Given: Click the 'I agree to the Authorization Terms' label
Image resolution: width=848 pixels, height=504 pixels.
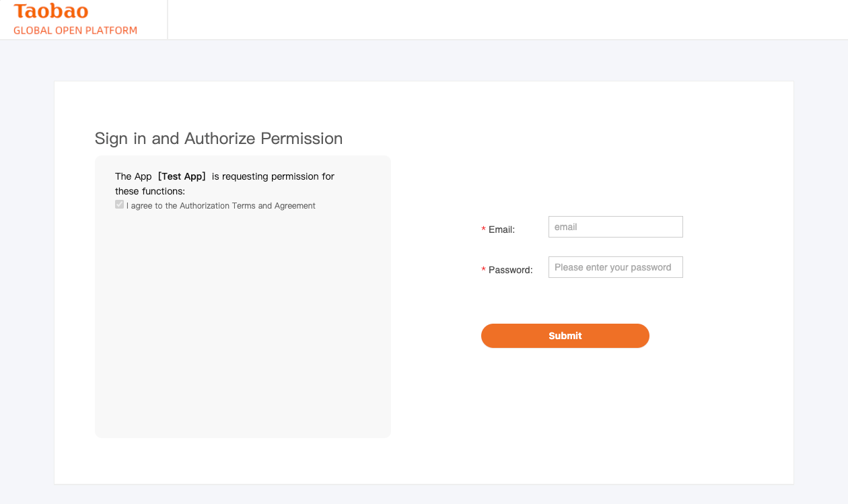Looking at the screenshot, I should pyautogui.click(x=221, y=206).
